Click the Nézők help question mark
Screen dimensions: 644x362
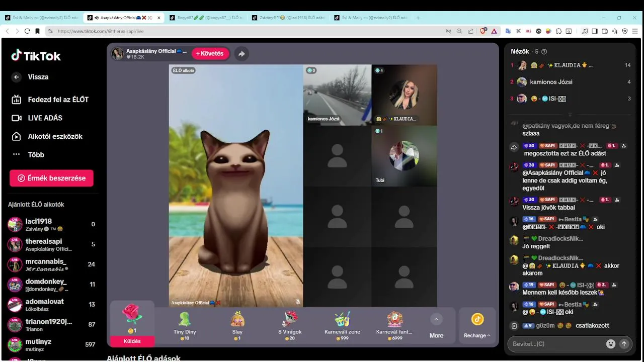(x=544, y=52)
